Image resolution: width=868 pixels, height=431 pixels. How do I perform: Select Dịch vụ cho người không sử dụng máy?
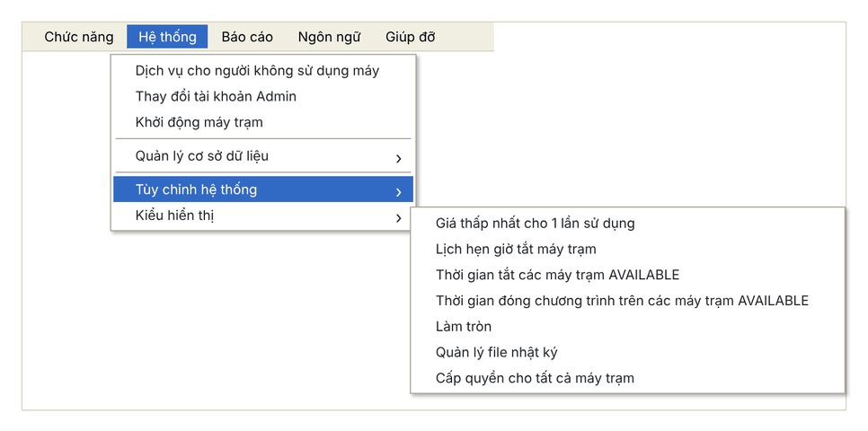point(263,71)
